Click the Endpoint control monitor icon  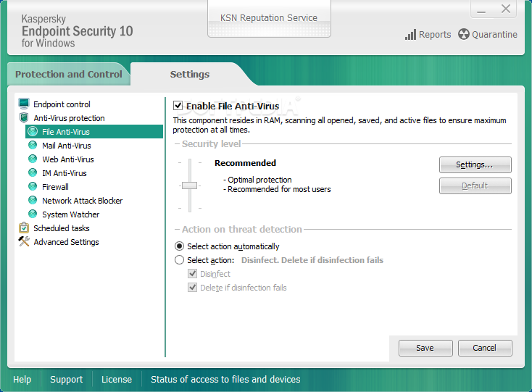point(24,104)
